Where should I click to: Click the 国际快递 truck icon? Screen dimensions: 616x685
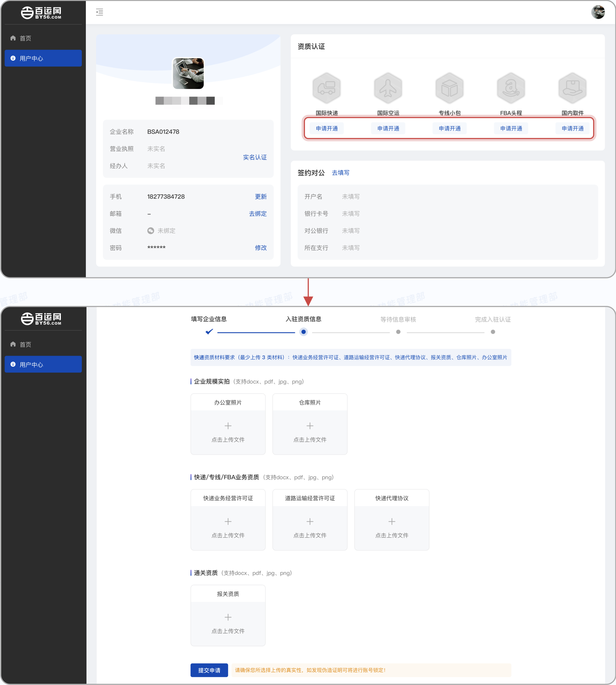coord(326,88)
